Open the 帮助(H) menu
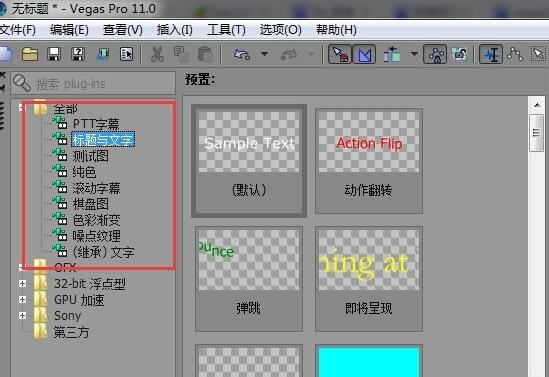The image size is (549, 377). pos(336,30)
